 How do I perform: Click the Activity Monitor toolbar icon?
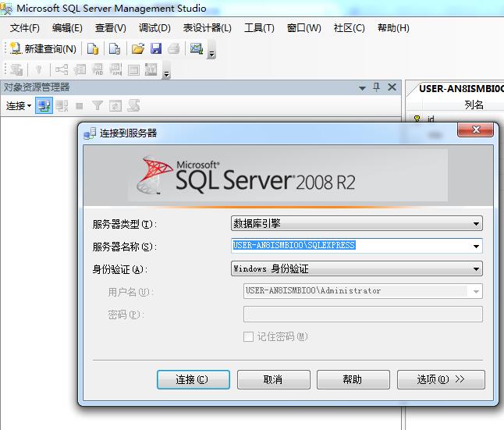click(196, 49)
